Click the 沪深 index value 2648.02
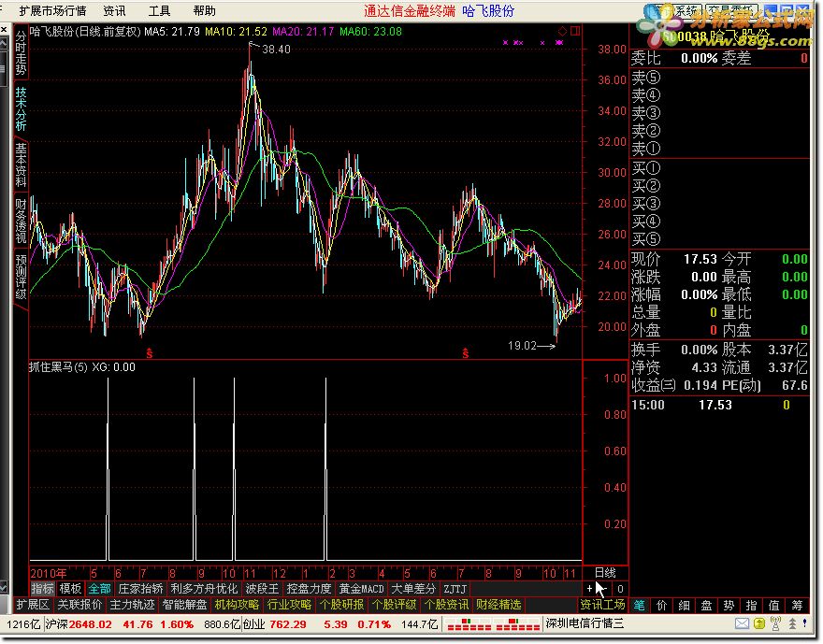823x644 pixels. coord(91,624)
